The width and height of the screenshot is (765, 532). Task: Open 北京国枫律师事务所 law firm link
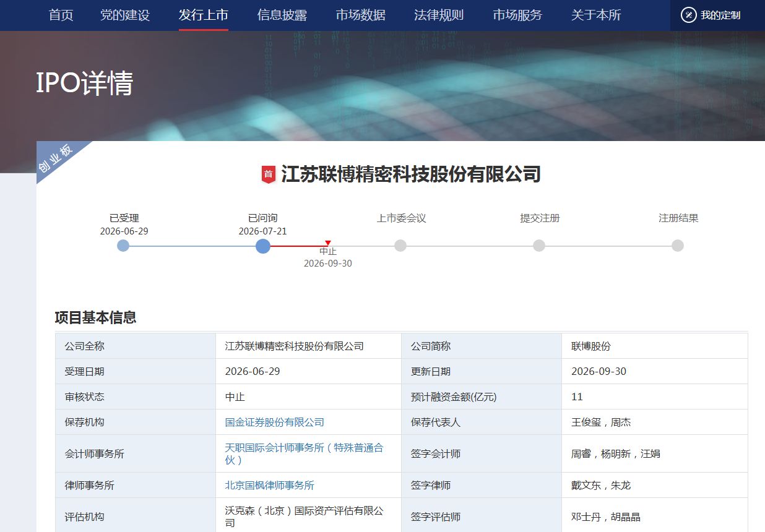click(270, 486)
